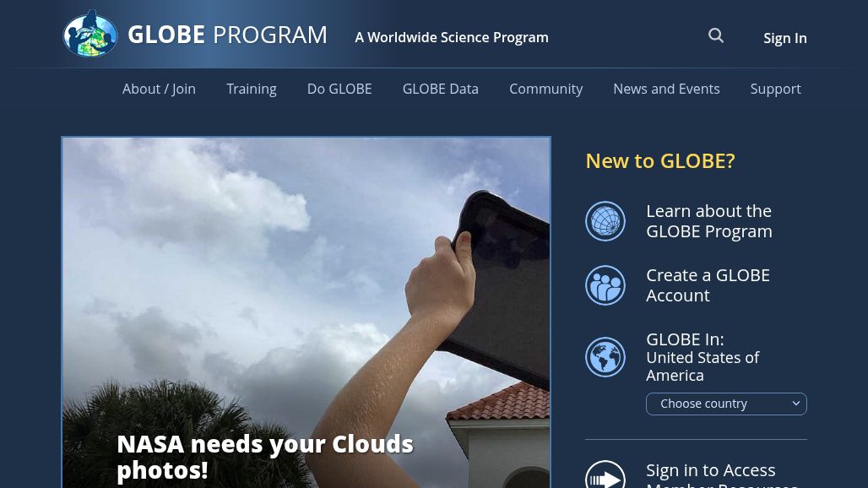The height and width of the screenshot is (488, 868).
Task: Click the wireframe globe icon for Learn about GLOBE
Action: [605, 220]
